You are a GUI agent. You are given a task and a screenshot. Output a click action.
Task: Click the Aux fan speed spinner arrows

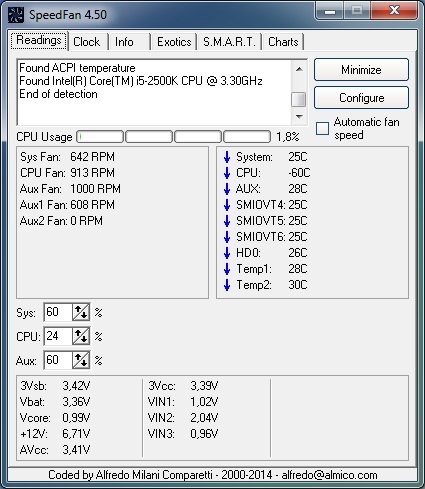(x=81, y=360)
